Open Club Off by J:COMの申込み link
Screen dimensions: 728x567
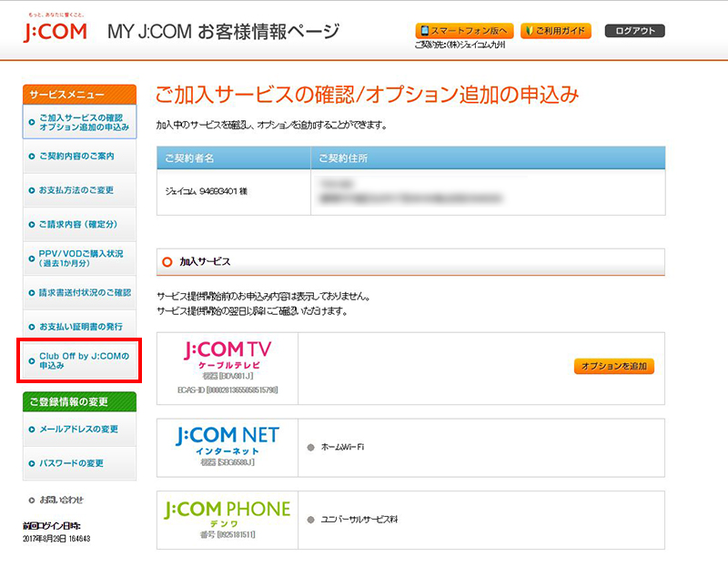[79, 360]
